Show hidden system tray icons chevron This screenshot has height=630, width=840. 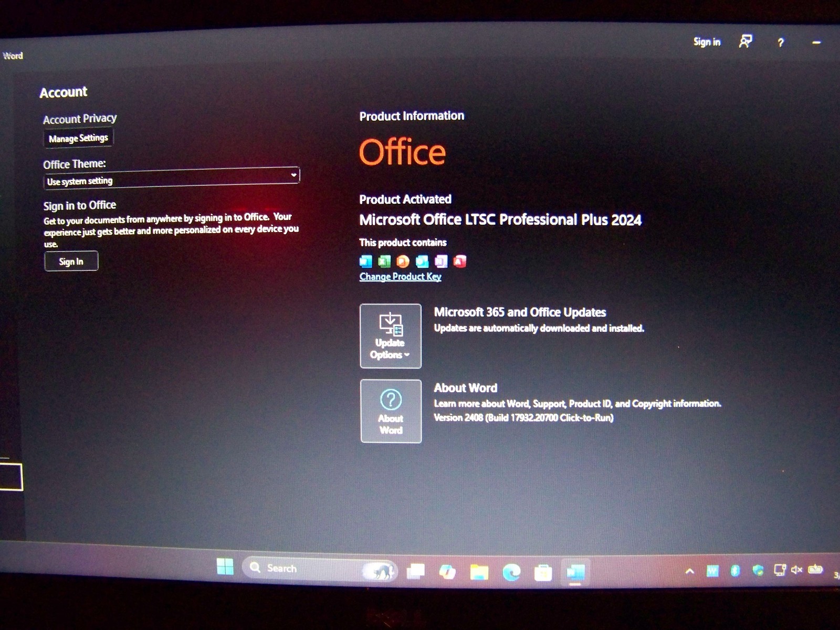(x=690, y=571)
